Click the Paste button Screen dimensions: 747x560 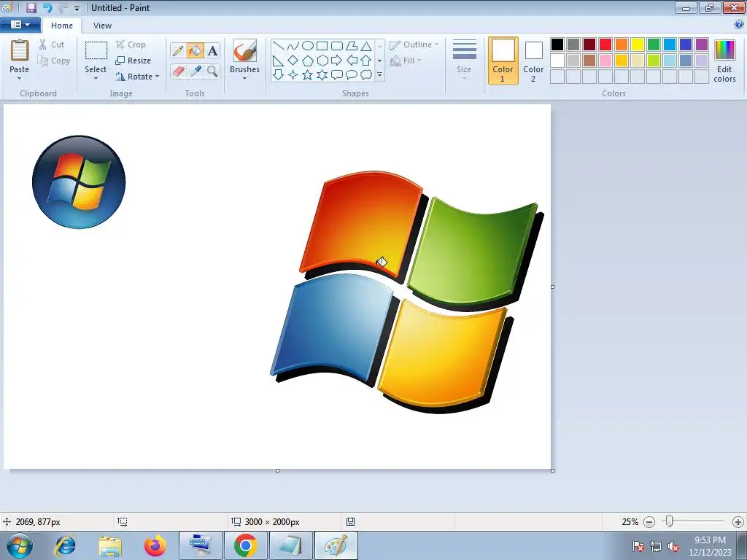pyautogui.click(x=20, y=55)
